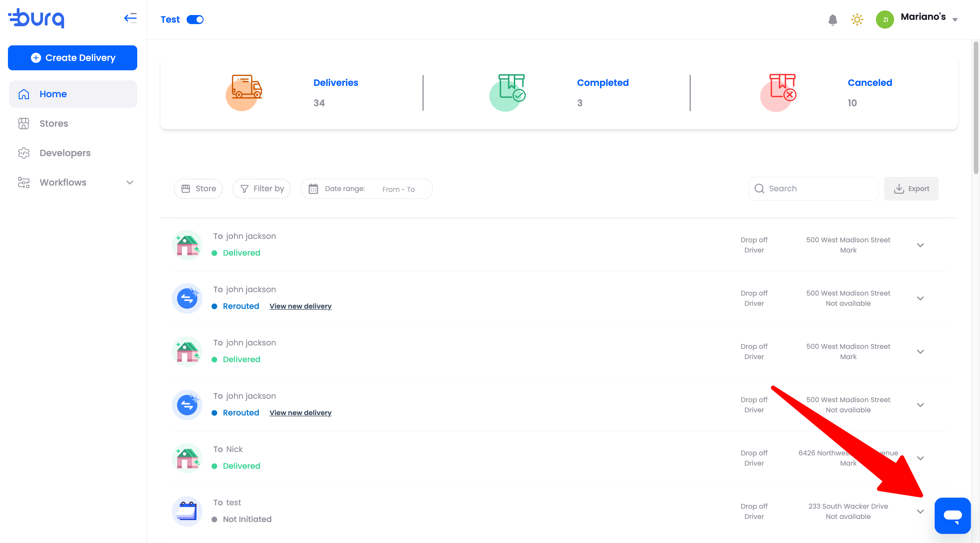The height and width of the screenshot is (543, 980).
Task: Click the ZI user avatar
Action: pos(885,20)
